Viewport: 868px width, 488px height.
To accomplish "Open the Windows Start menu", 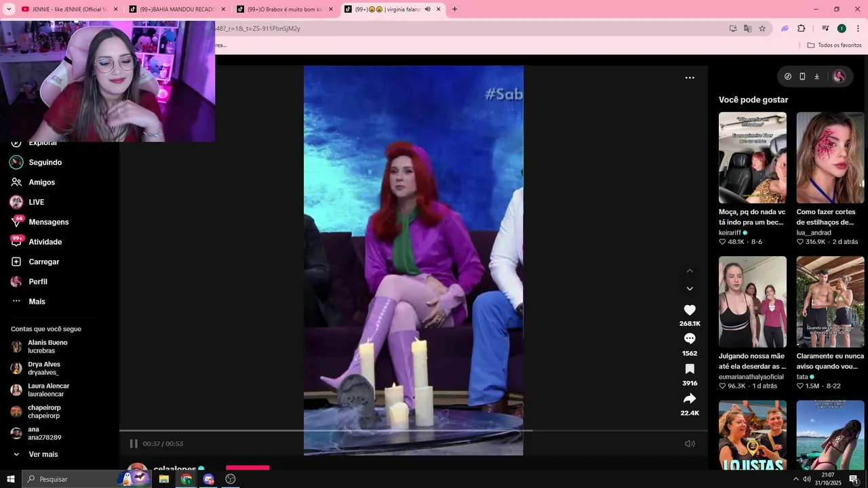I will click(x=10, y=479).
